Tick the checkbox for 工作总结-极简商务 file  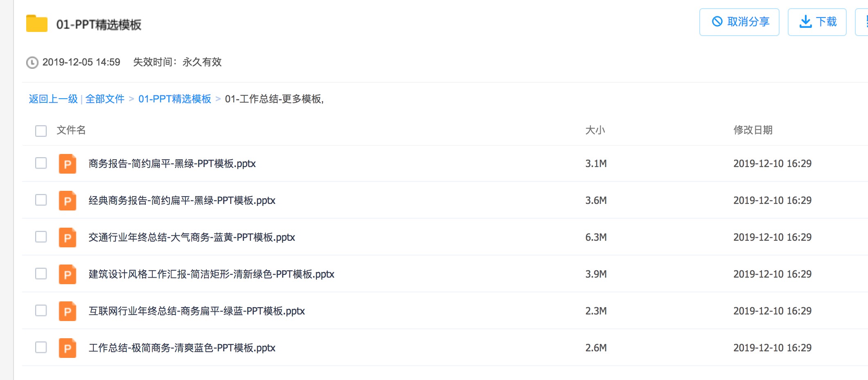coord(41,347)
